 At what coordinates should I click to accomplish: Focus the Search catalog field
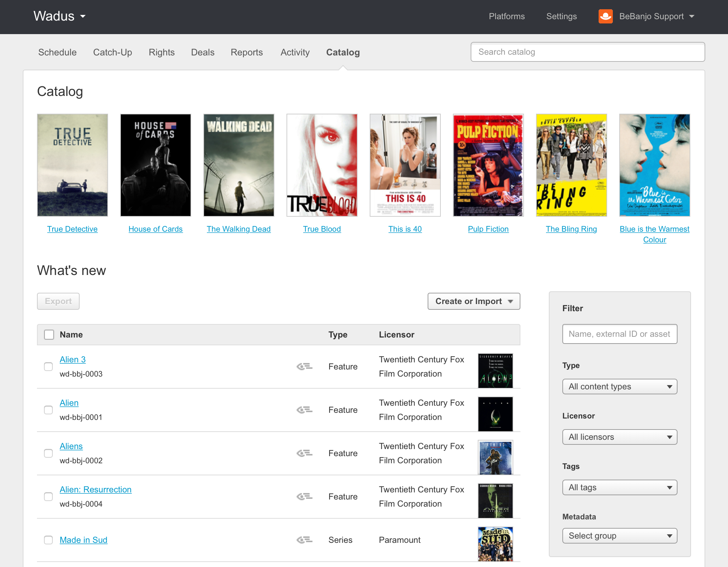coord(588,52)
